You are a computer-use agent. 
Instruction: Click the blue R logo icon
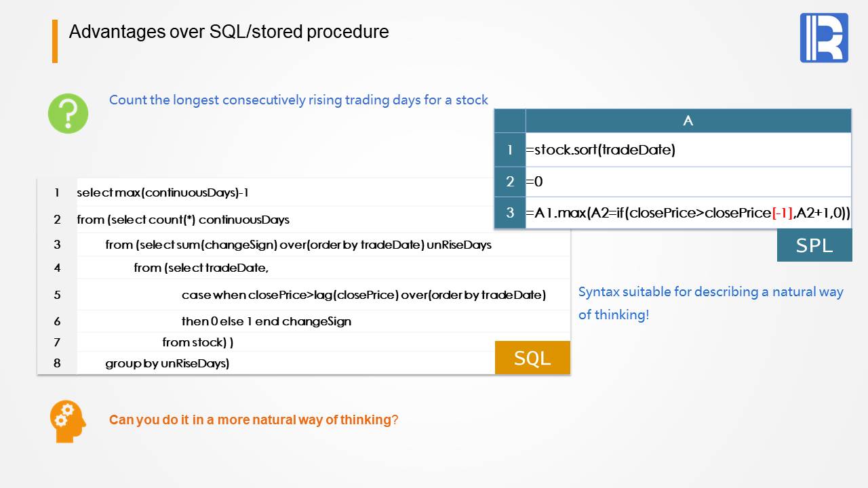tap(824, 38)
